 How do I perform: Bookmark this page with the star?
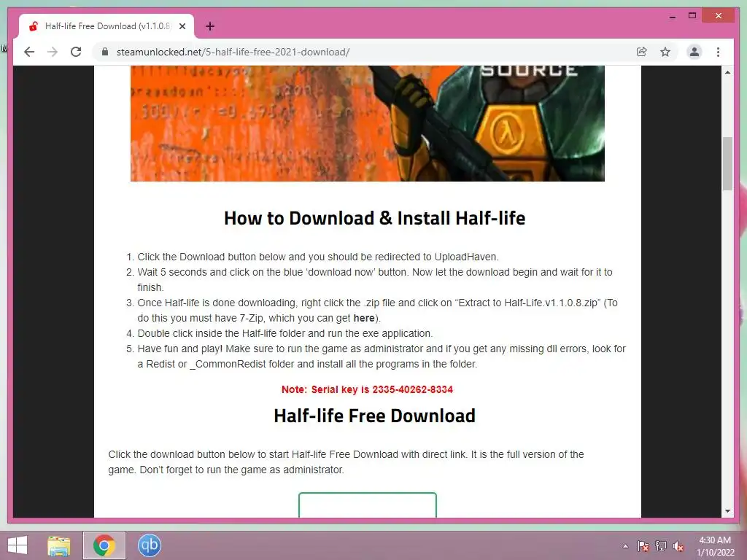[665, 52]
